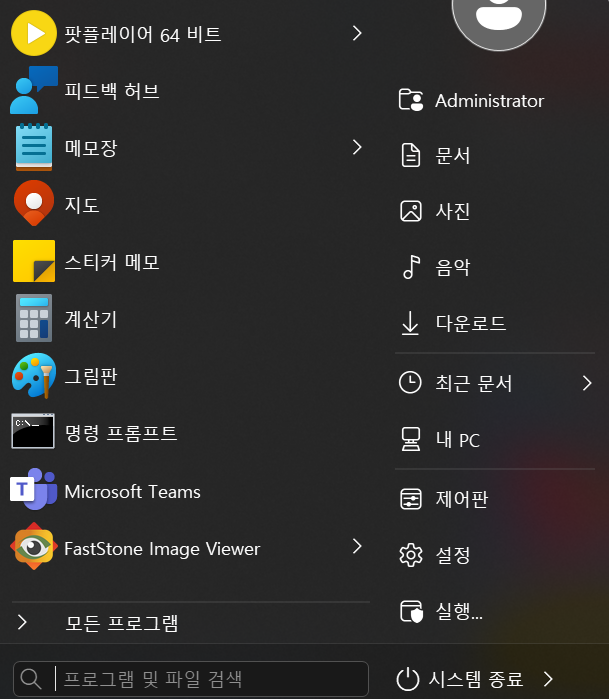Click the magnifier icon in the search box
Viewport: 609px width, 699px height.
tap(31, 679)
